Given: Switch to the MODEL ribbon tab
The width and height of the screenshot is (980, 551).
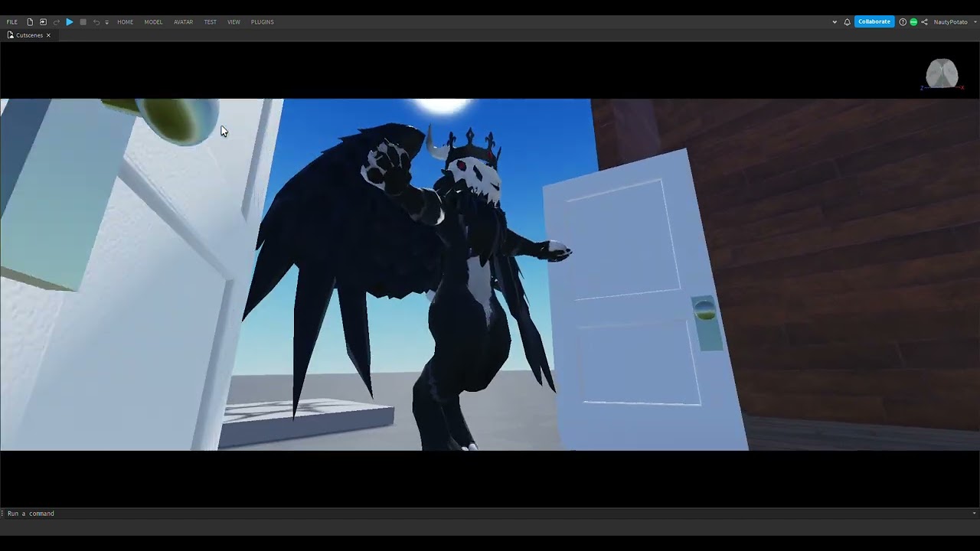Looking at the screenshot, I should tap(153, 22).
